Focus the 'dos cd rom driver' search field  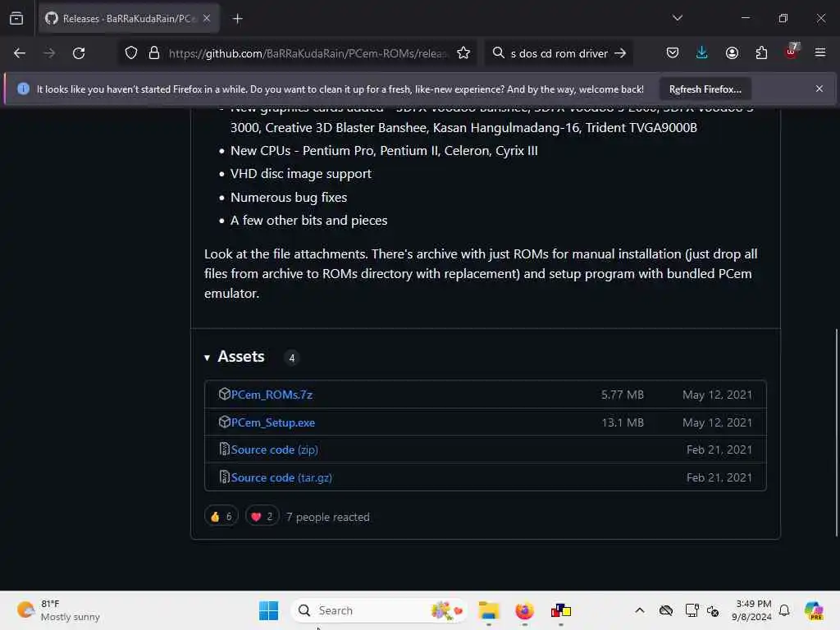[x=559, y=53]
